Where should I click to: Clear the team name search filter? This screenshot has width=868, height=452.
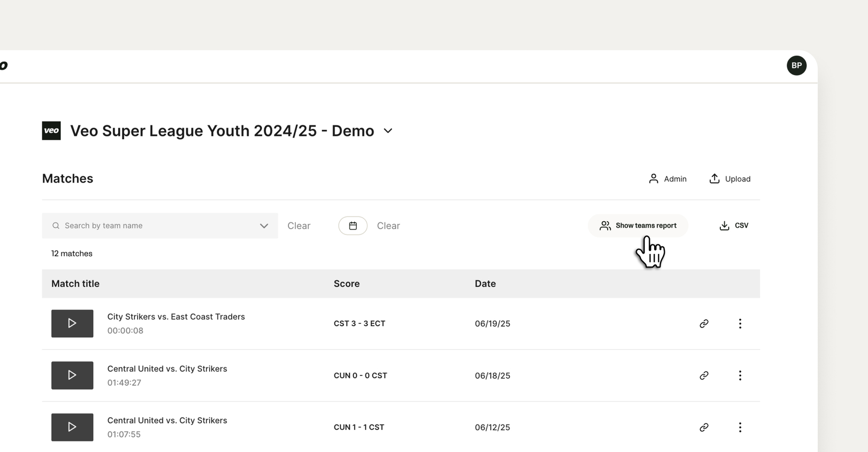[x=299, y=226]
